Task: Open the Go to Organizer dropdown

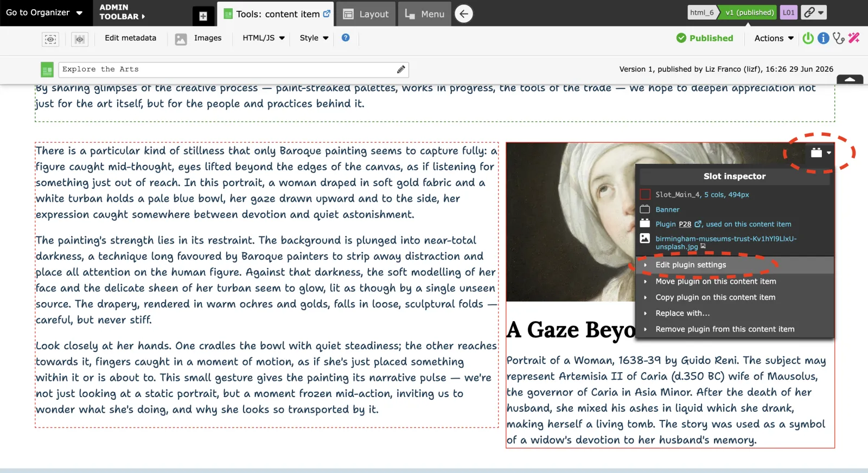Action: (x=44, y=12)
